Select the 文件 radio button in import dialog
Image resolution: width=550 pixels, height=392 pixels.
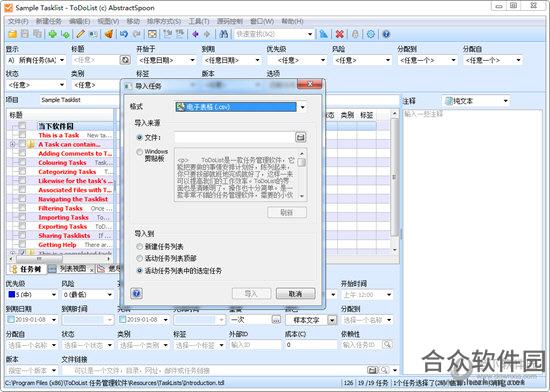coord(139,137)
